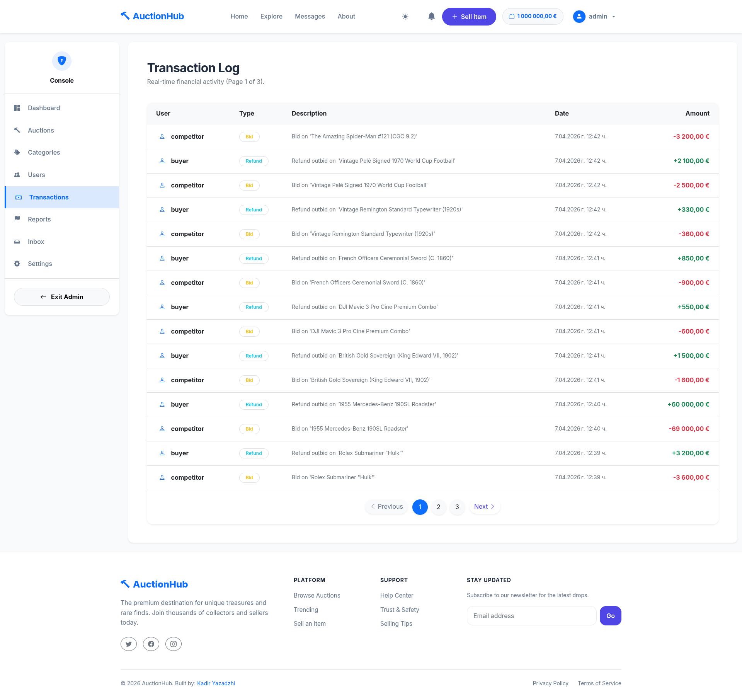Open the About nav item
Image resolution: width=742 pixels, height=700 pixels.
346,16
